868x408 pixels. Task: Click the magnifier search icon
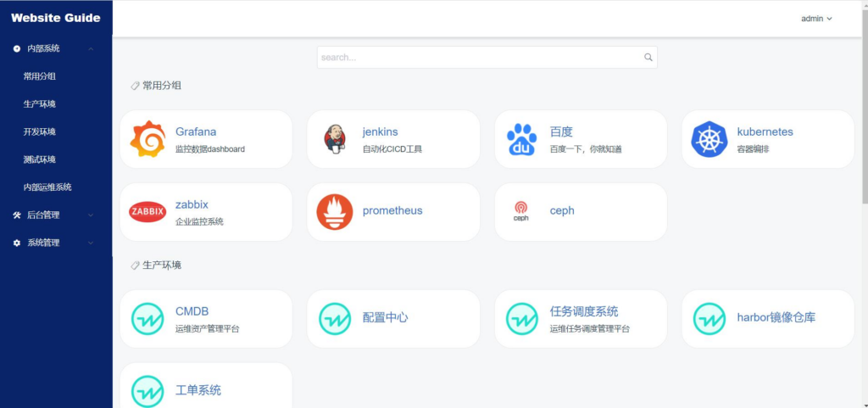[x=648, y=58]
